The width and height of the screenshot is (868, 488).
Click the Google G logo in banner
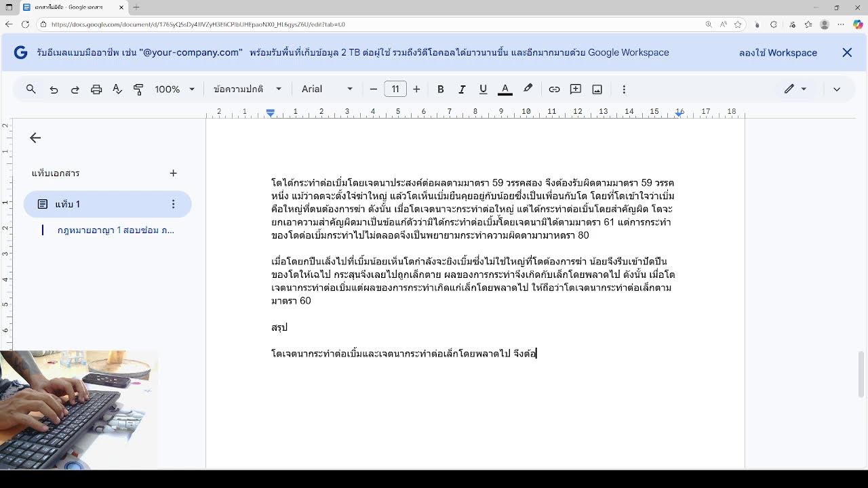tap(20, 52)
